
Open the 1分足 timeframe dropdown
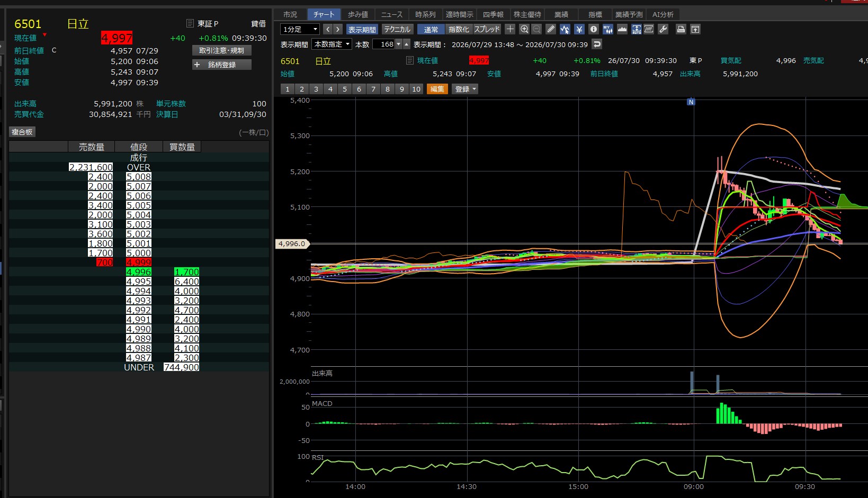(300, 29)
